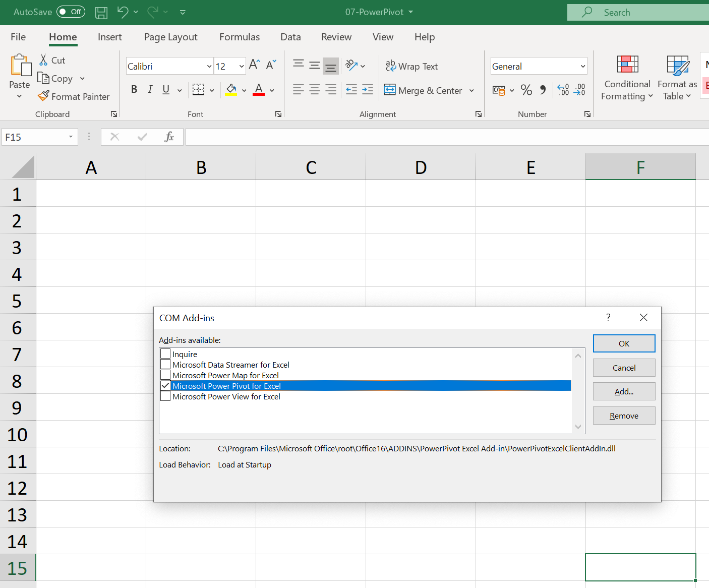Apply percent style
The image size is (709, 588).
(x=526, y=90)
